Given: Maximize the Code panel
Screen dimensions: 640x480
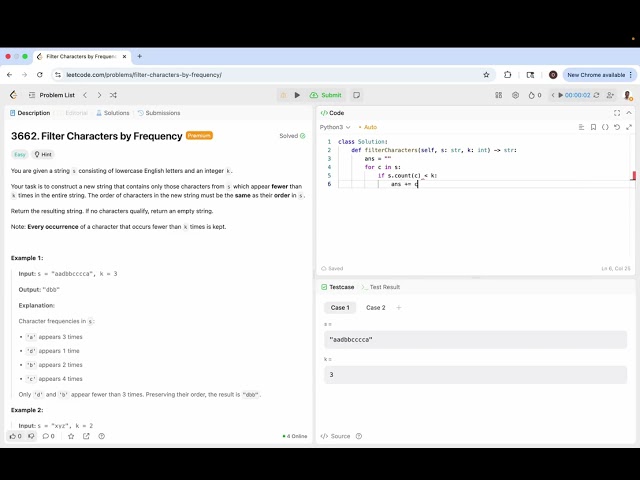Looking at the screenshot, I should [x=617, y=113].
